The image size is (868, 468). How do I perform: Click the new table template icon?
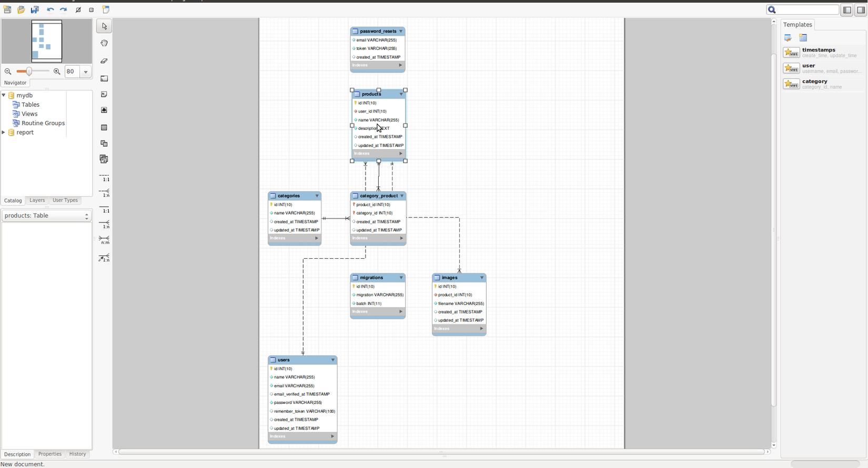803,38
